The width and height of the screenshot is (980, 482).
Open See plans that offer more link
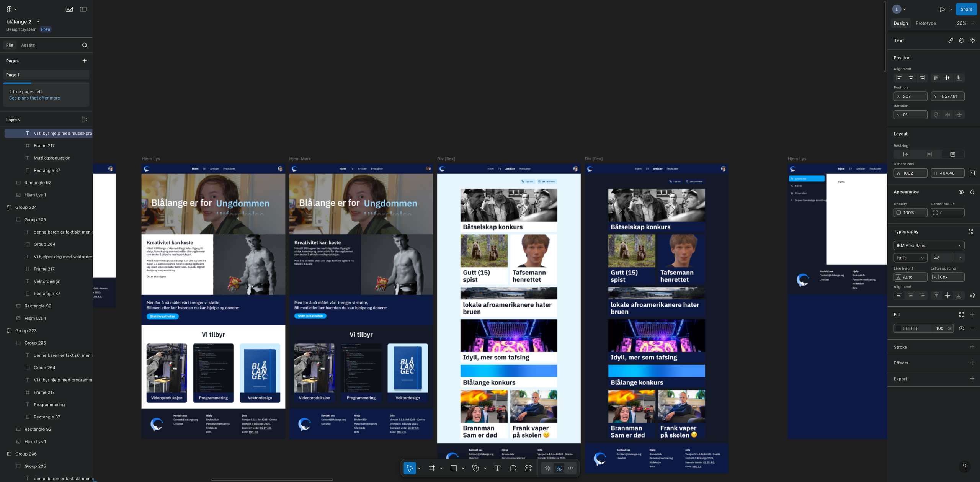coord(34,98)
